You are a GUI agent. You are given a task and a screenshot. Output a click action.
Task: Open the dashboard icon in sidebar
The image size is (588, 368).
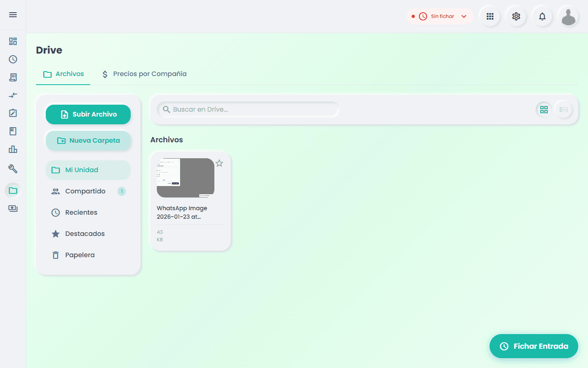pos(13,41)
